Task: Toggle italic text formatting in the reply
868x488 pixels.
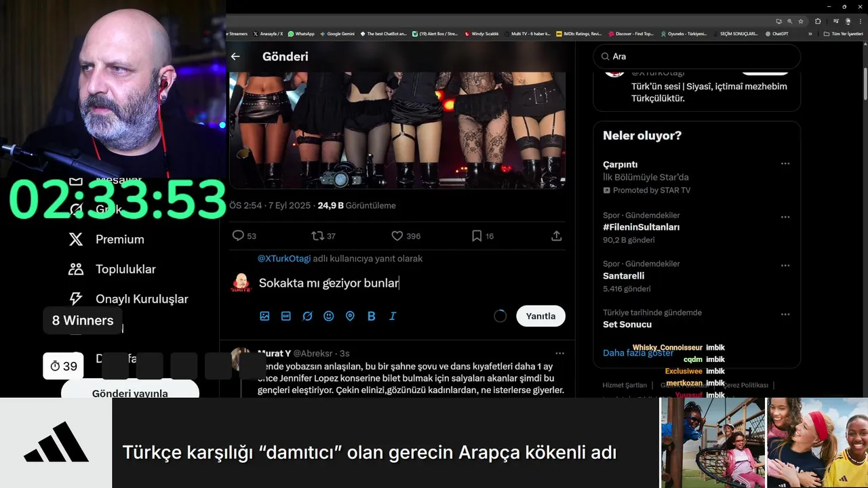Action: pyautogui.click(x=393, y=316)
